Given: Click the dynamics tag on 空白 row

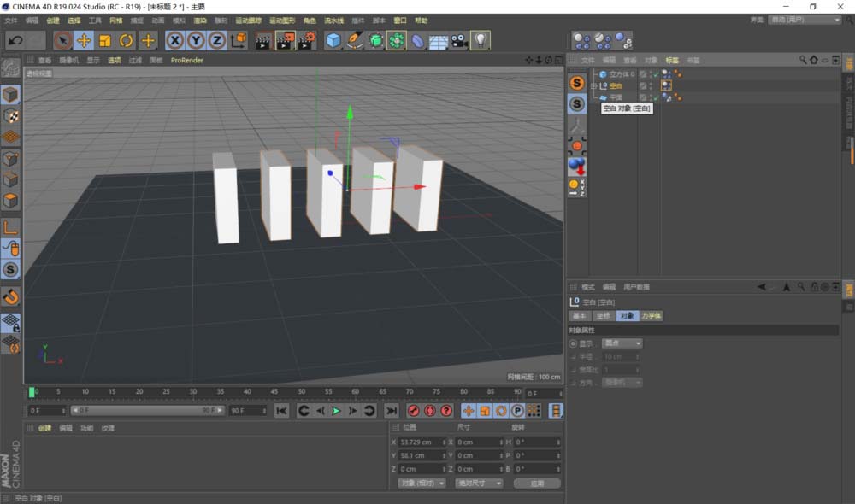Looking at the screenshot, I should [666, 86].
